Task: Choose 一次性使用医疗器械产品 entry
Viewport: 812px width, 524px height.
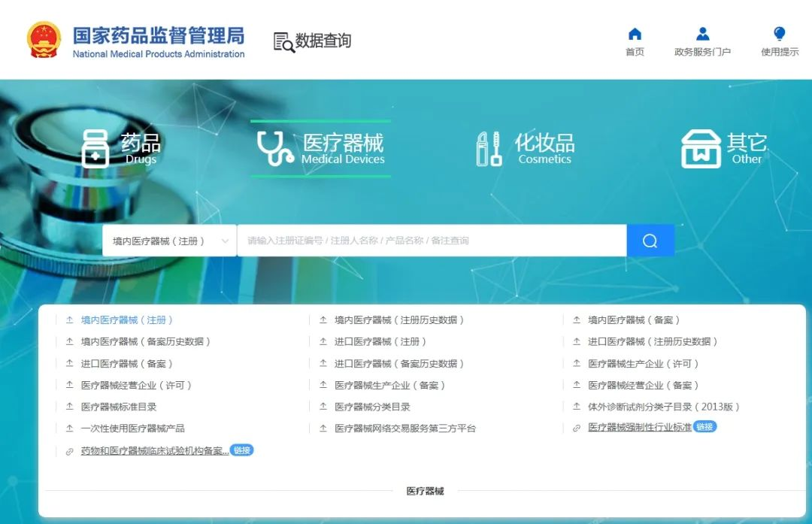Action: 132,429
